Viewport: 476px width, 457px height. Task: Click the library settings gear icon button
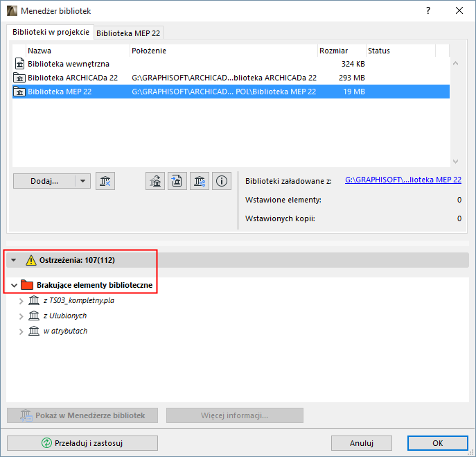[200, 181]
